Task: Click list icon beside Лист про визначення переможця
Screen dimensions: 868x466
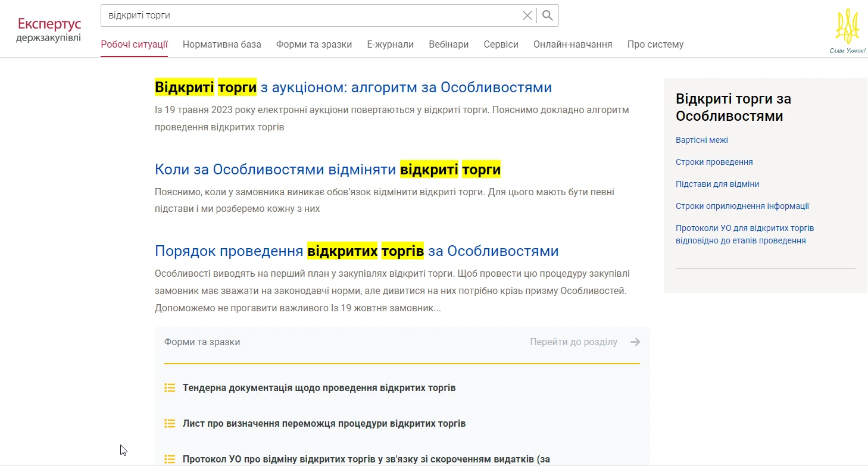Action: 170,423
